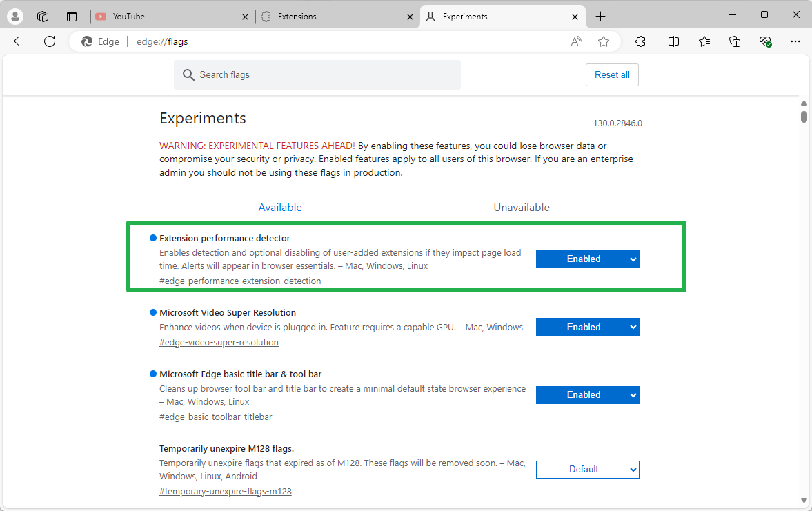
Task: Open #temporary-unexpire-flags-m128 link
Action: pos(226,491)
